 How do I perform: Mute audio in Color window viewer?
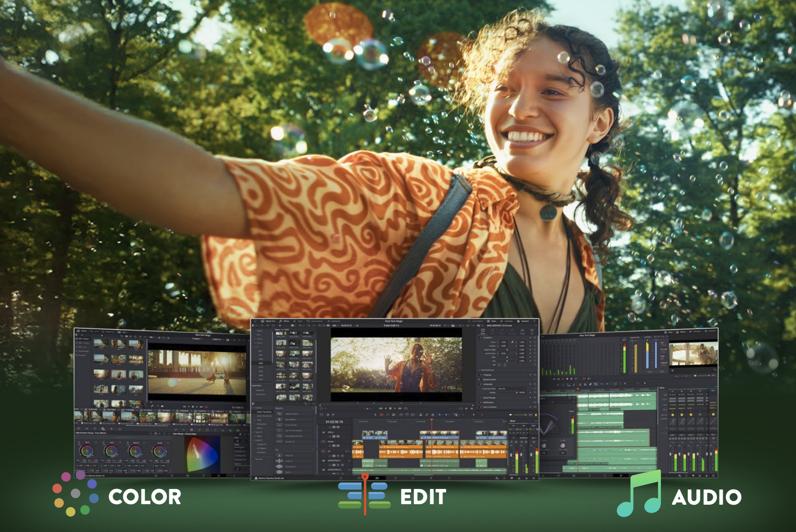162,406
